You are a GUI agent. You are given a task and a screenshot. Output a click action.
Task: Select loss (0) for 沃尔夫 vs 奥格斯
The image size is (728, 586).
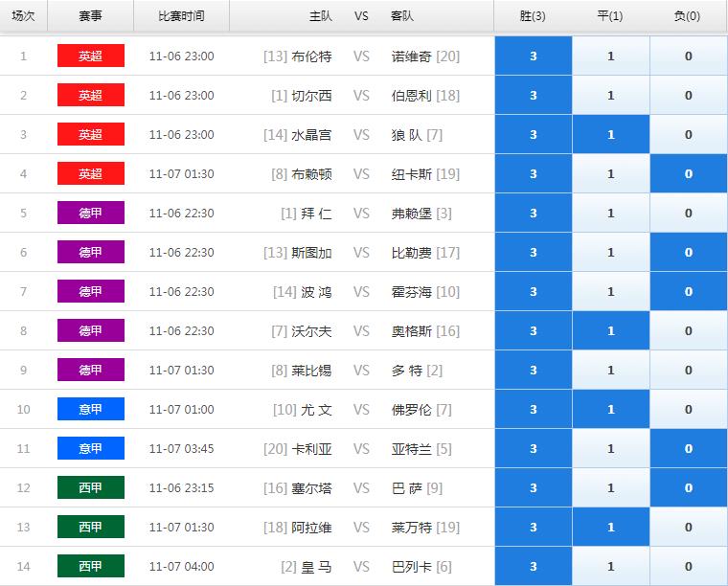tap(689, 330)
